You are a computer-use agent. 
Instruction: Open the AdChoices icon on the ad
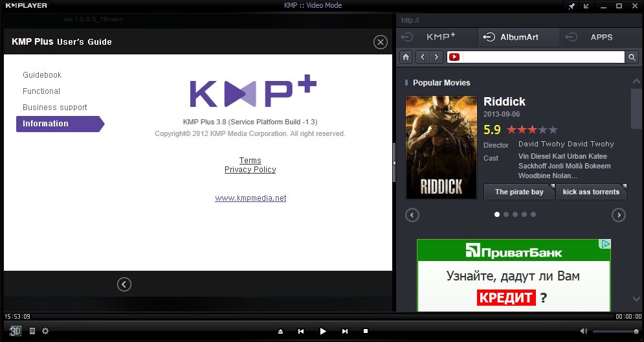(605, 244)
